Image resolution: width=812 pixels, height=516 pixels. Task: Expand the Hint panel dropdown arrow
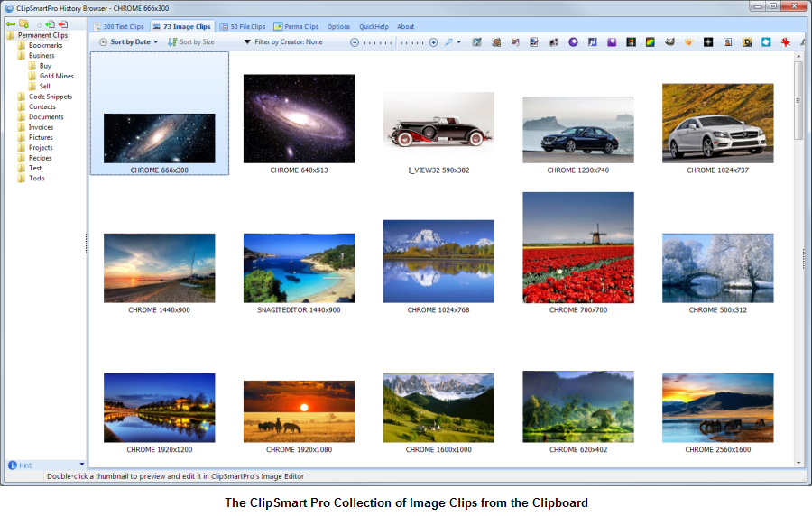81,465
